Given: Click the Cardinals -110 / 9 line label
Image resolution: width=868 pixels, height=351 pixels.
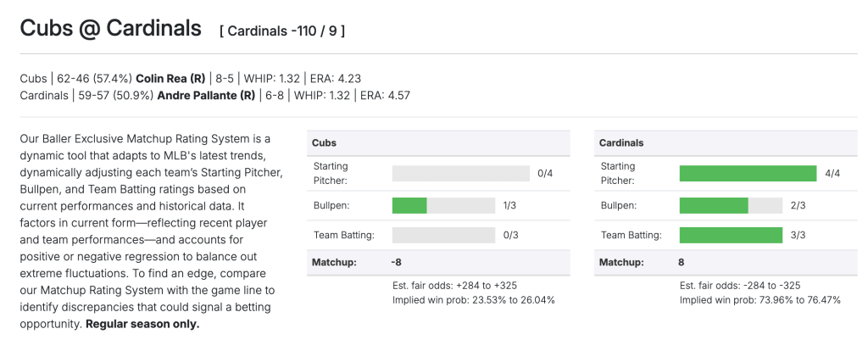Looking at the screenshot, I should (x=282, y=31).
